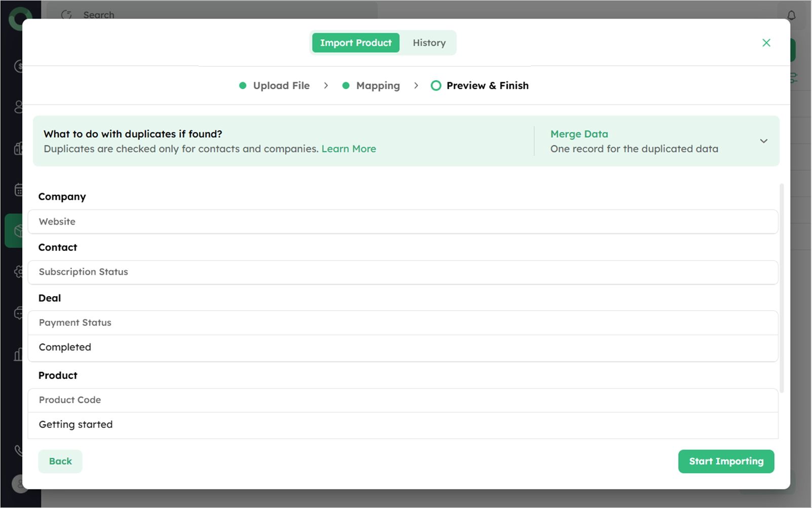Open the contacts person icon in sidebar
The height and width of the screenshot is (508, 812).
(x=18, y=107)
